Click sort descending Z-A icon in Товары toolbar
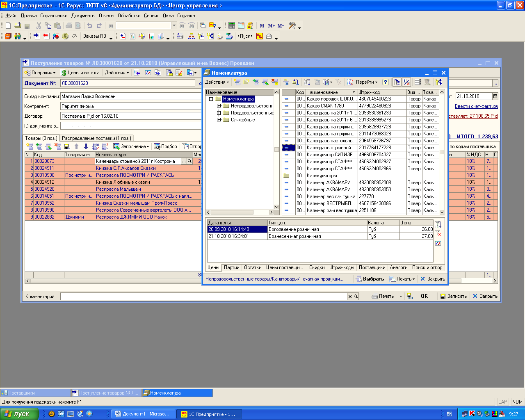 tap(105, 146)
